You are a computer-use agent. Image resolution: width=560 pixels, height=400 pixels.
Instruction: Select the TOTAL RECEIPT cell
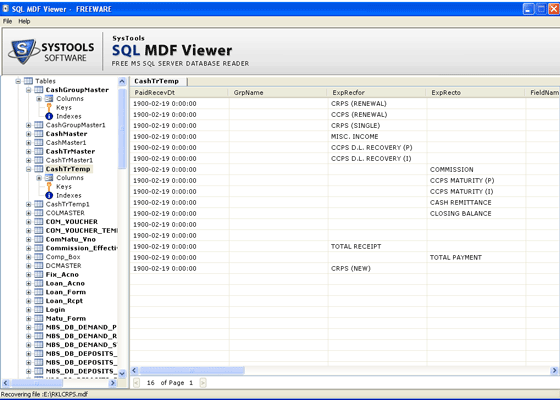point(377,246)
